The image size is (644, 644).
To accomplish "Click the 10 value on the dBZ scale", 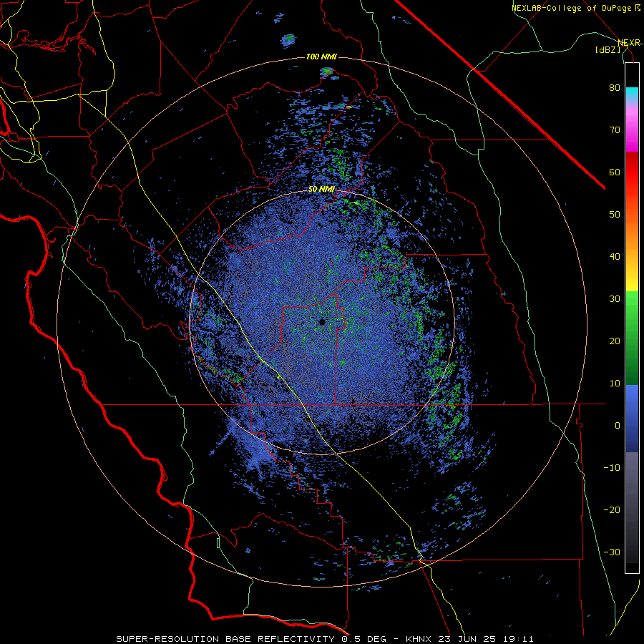I will pos(615,384).
